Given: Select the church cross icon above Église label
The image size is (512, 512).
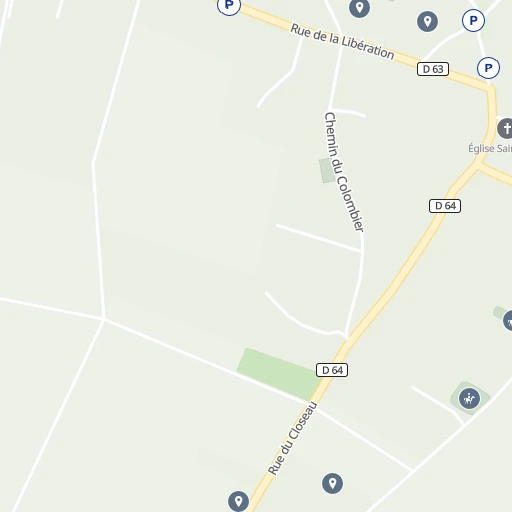Looking at the screenshot, I should pos(505,128).
